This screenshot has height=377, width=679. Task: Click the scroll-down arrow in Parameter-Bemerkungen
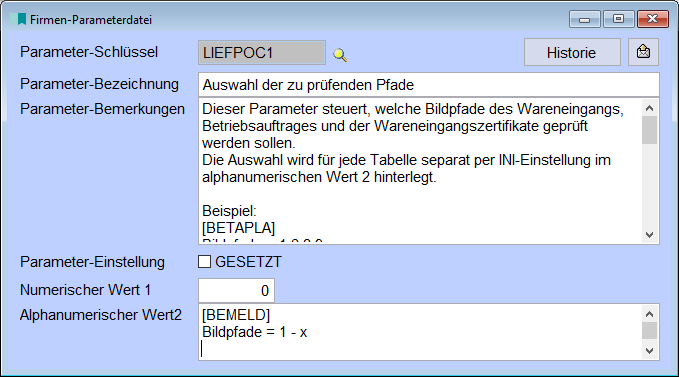point(649,235)
